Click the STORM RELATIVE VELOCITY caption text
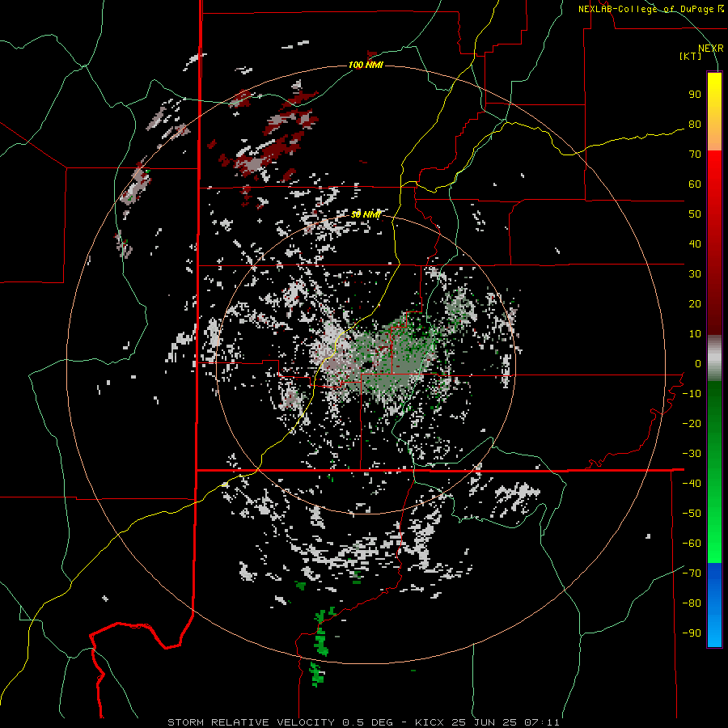Screen dimensions: 728x728 coord(251,722)
